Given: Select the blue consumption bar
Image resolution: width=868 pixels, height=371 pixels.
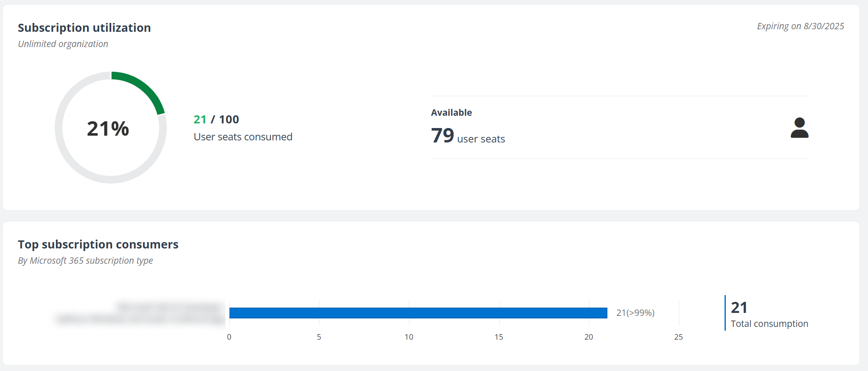Looking at the screenshot, I should tap(418, 313).
